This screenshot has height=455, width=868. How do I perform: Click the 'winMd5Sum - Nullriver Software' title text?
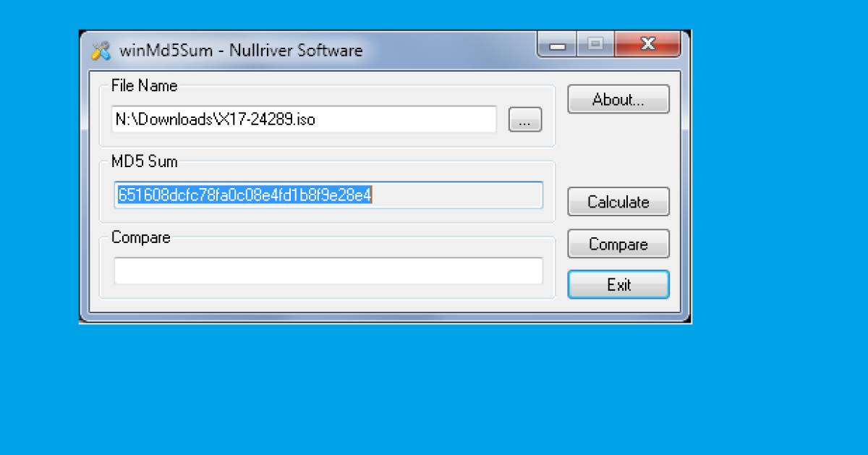(x=241, y=51)
